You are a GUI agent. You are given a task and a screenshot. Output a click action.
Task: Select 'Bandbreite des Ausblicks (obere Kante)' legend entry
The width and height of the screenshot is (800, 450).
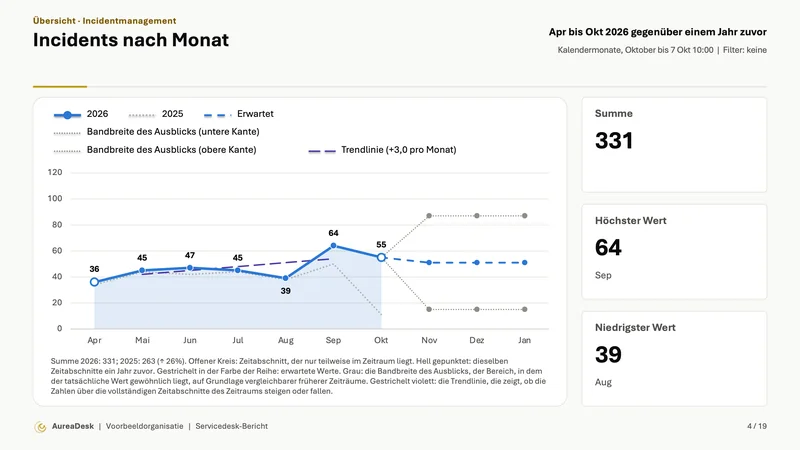(171, 149)
